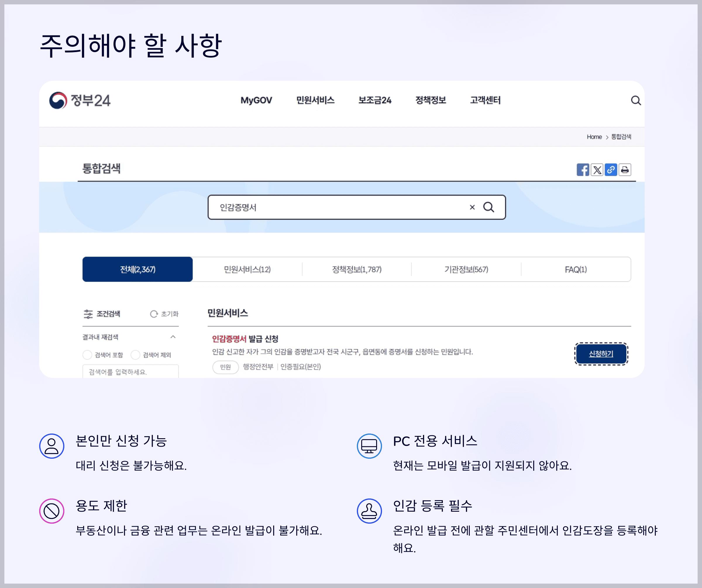Click the 신청하기 button
The image size is (702, 588).
(x=601, y=354)
